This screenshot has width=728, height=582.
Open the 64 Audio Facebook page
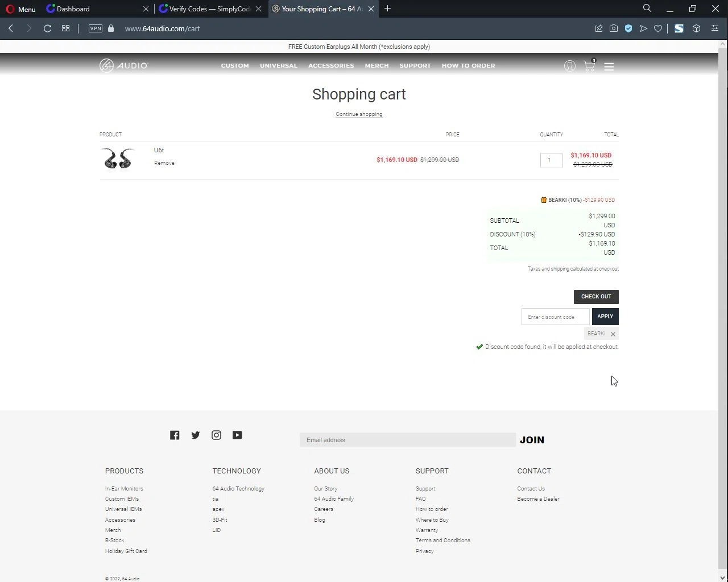pos(175,435)
